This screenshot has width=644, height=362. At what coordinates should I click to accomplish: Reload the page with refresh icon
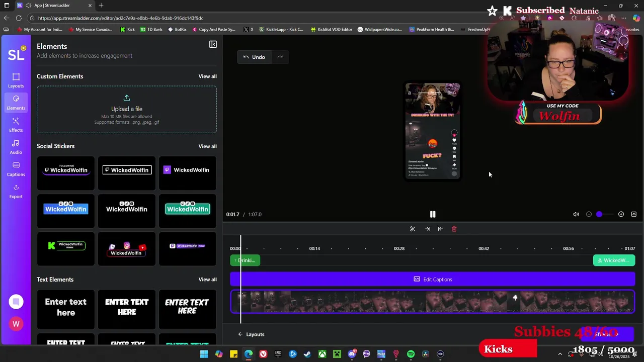pyautogui.click(x=19, y=18)
